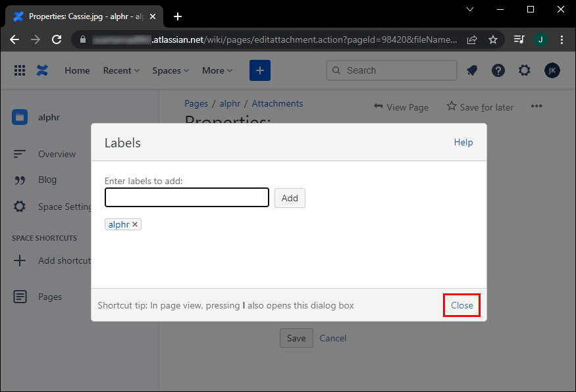Click the Pages document icon

(20, 297)
